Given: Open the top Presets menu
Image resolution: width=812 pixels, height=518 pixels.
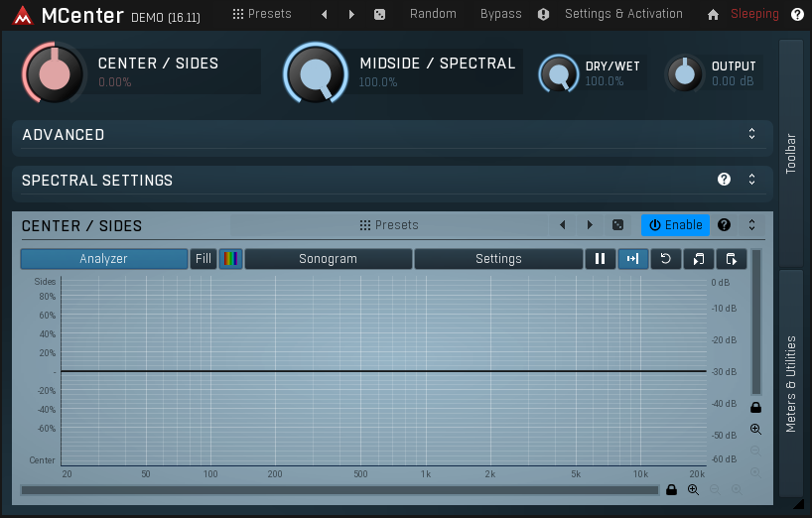Looking at the screenshot, I should pos(262,14).
